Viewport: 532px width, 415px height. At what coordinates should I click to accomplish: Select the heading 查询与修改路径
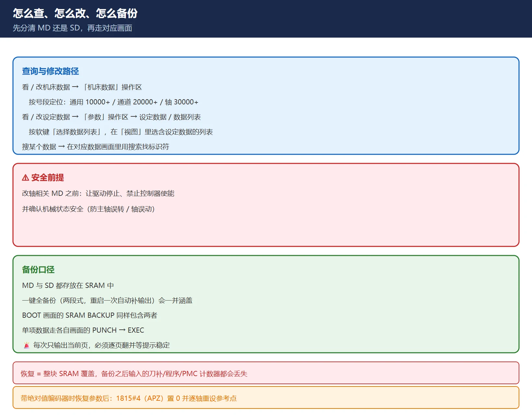[x=51, y=71]
